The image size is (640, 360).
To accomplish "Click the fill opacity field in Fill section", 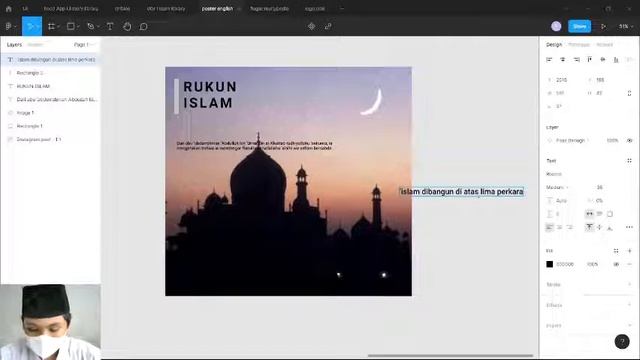I will tap(592, 264).
